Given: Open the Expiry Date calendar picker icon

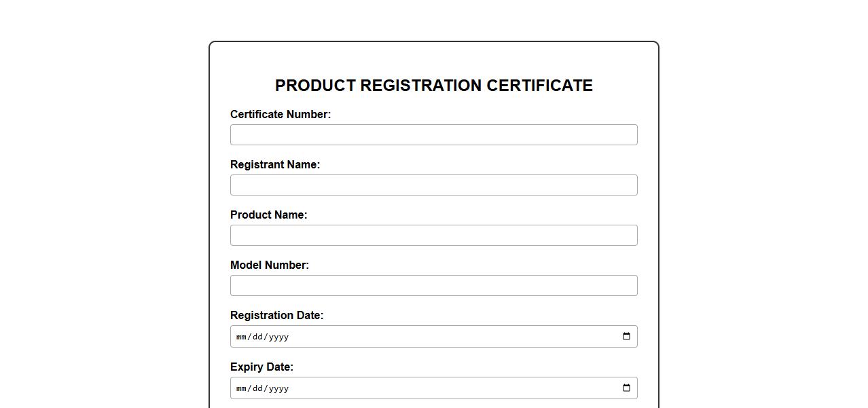Looking at the screenshot, I should [x=626, y=388].
